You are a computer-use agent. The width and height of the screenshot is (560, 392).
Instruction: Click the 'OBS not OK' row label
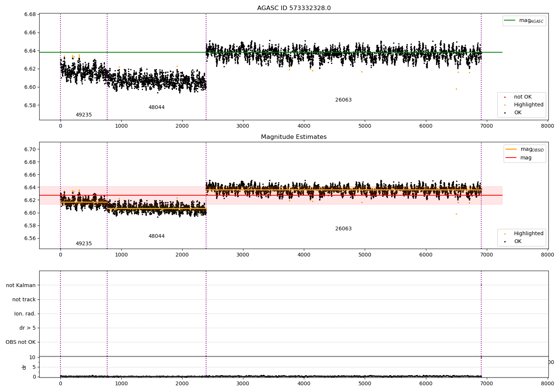[x=21, y=342]
